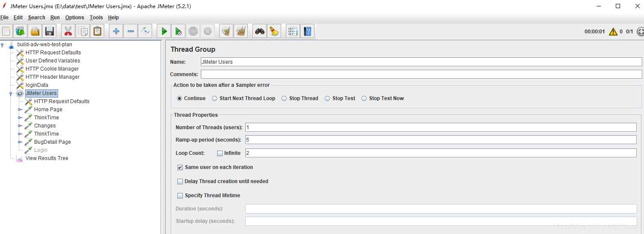Open the Run menu
Image resolution: width=644 pixels, height=234 pixels.
55,18
